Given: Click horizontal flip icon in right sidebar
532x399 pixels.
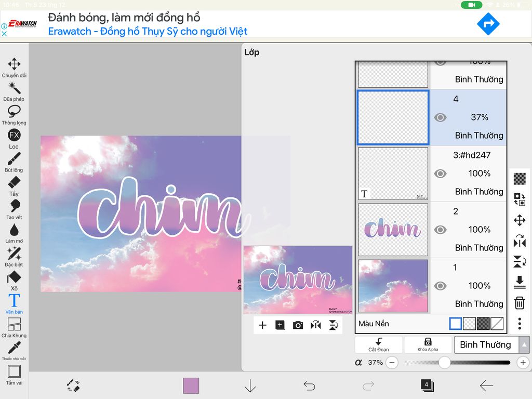Looking at the screenshot, I should [520, 241].
